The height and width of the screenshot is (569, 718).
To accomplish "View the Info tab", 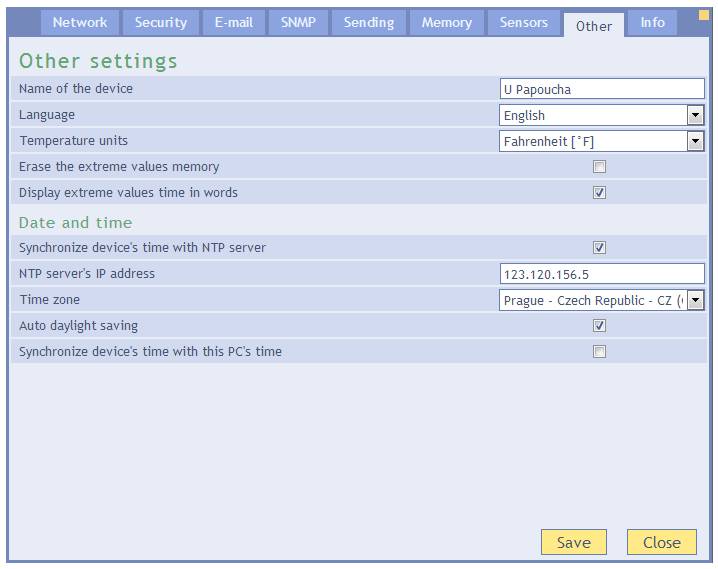I will (652, 23).
